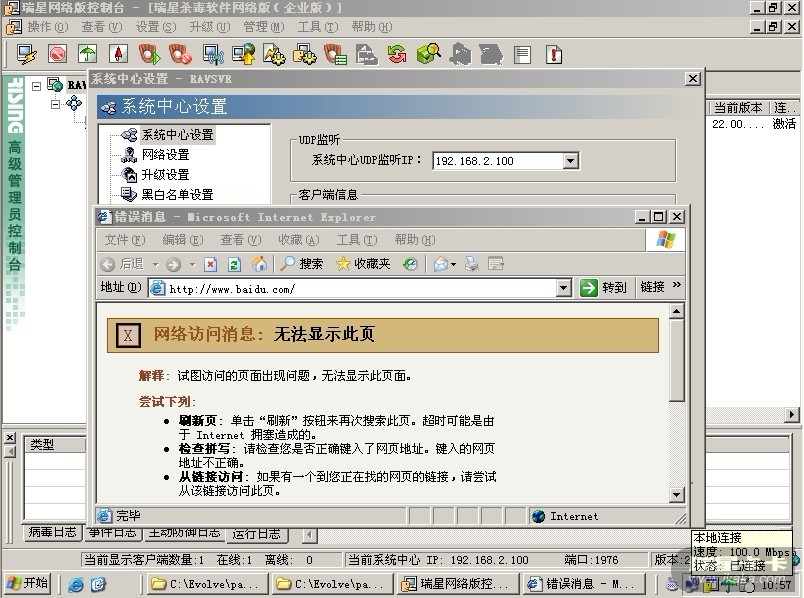Viewport: 804px width, 598px height.
Task: Switch to the 运行日志 tab
Action: 256,534
